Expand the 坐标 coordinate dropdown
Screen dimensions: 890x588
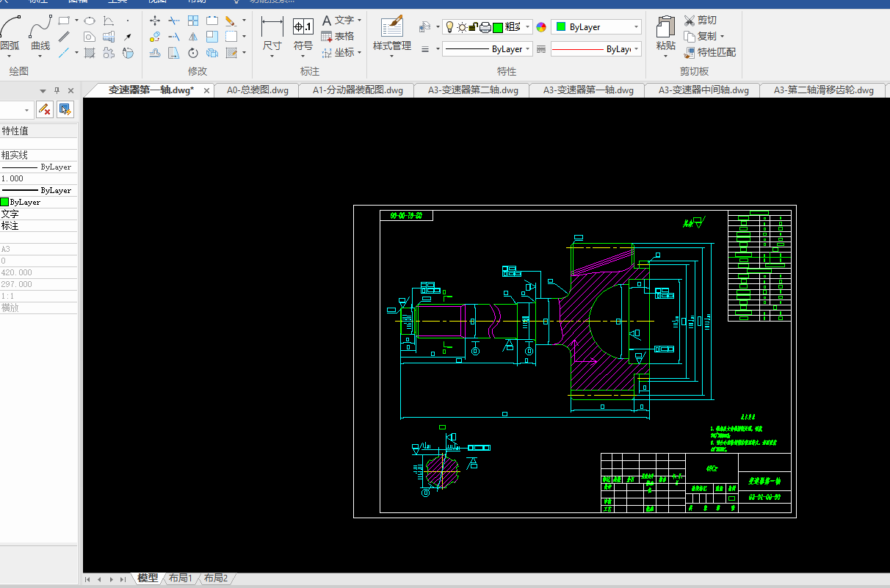click(359, 53)
